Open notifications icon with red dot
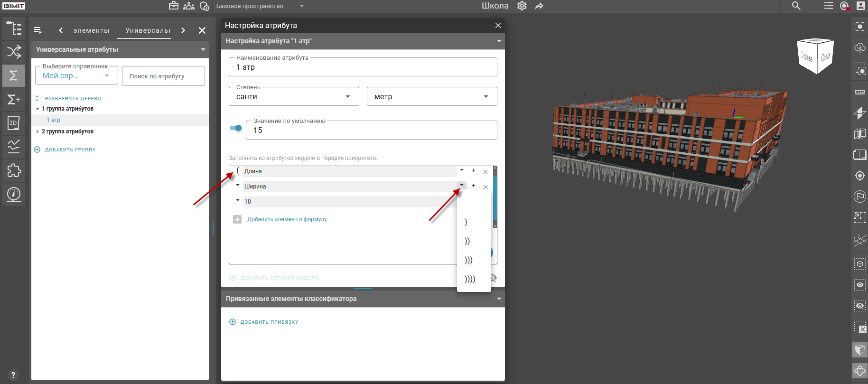Image resolution: width=868 pixels, height=384 pixels. 844,6
